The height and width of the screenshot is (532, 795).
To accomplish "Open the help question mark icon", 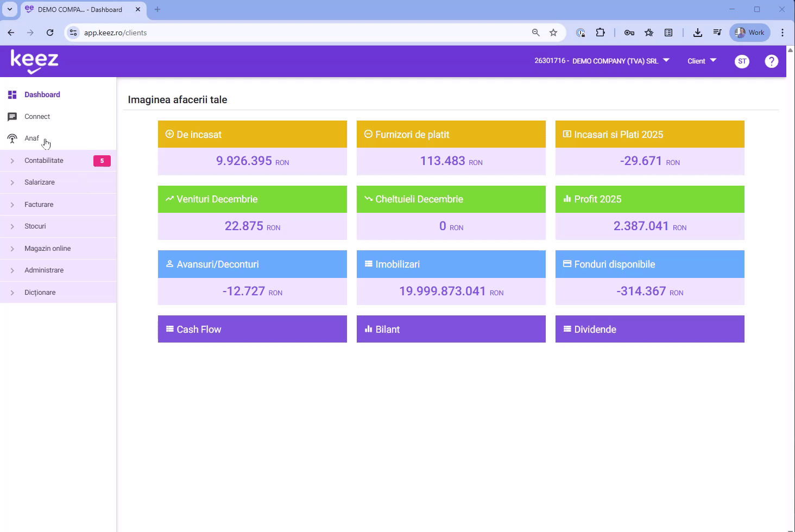I will coord(771,61).
